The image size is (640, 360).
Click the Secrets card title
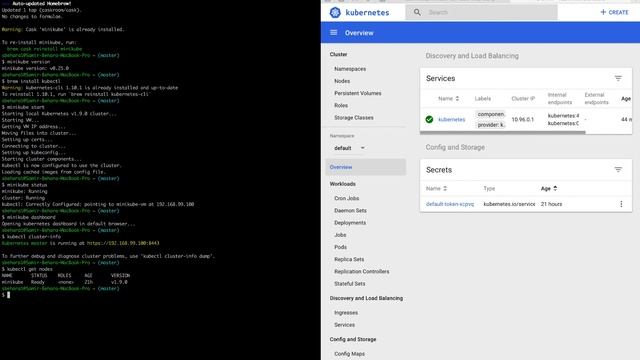pos(439,170)
